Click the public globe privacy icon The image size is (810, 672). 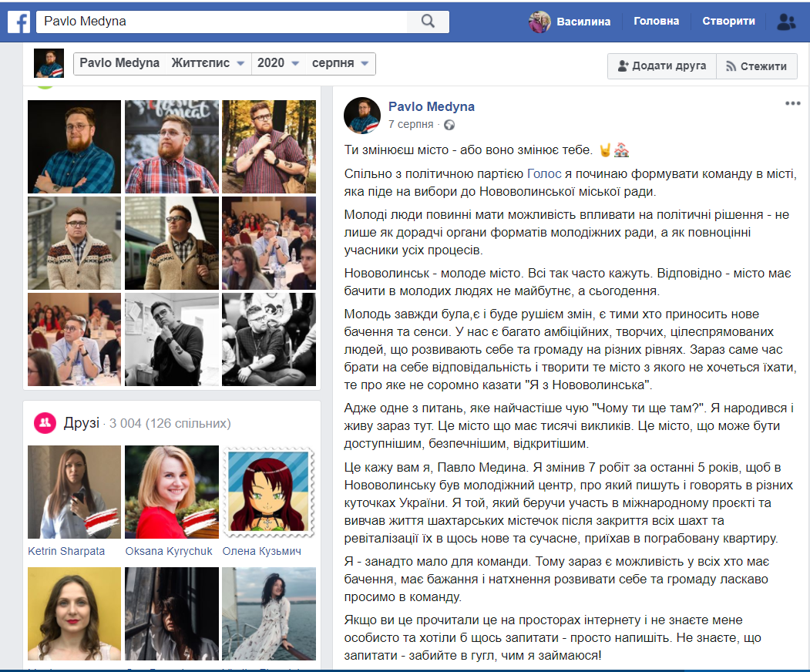coord(449,124)
